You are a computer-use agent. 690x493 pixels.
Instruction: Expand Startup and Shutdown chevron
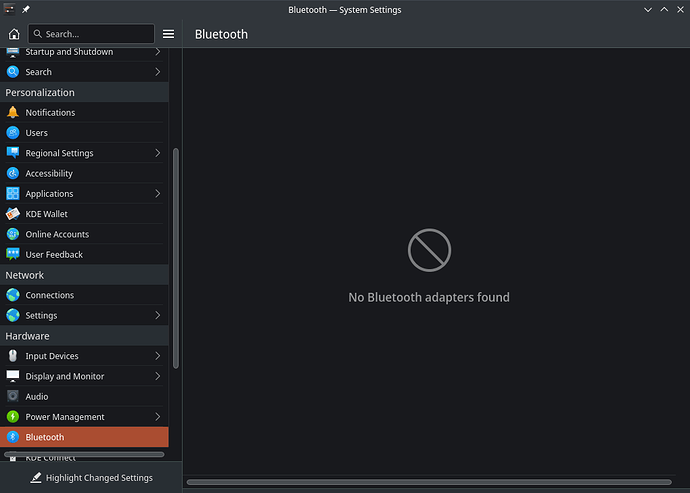tap(158, 52)
